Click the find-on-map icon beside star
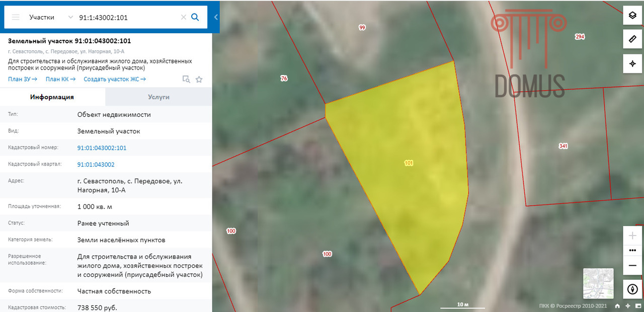The width and height of the screenshot is (644, 312). [186, 79]
